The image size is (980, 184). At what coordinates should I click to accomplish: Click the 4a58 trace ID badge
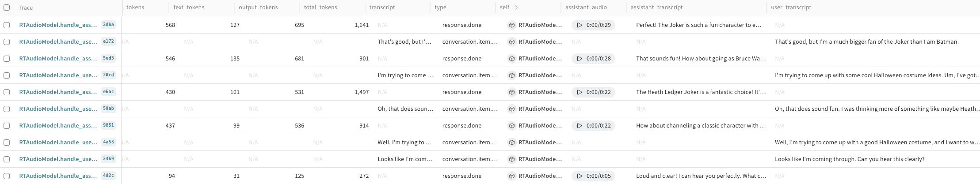tap(108, 143)
